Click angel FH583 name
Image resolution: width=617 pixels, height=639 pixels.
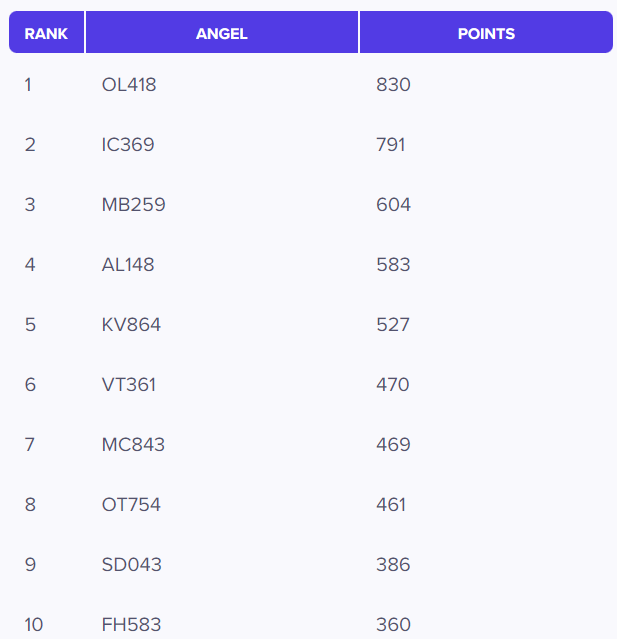click(131, 625)
